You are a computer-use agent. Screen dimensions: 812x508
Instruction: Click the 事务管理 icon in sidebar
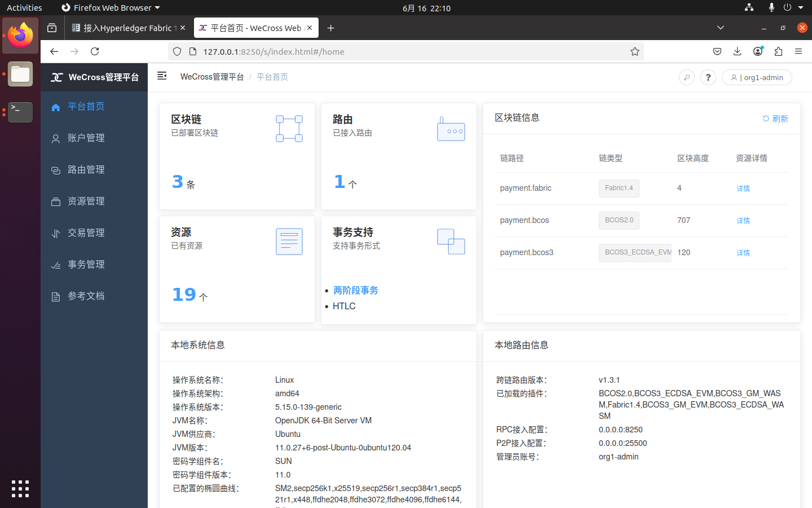point(56,265)
